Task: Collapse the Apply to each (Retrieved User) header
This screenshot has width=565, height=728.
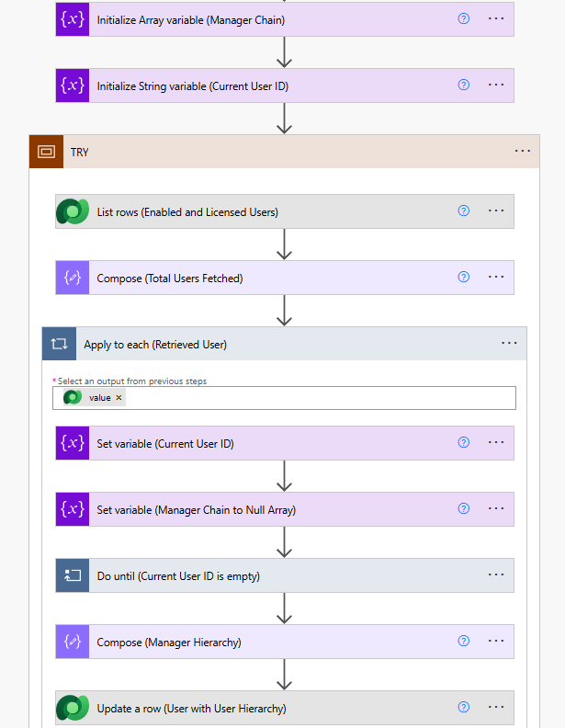Action: 276,344
